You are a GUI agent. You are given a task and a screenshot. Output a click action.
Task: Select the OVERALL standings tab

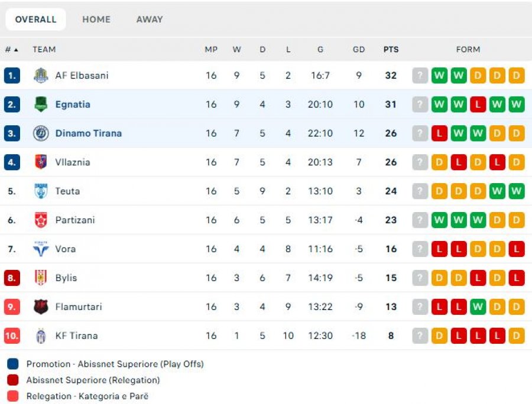coord(35,19)
